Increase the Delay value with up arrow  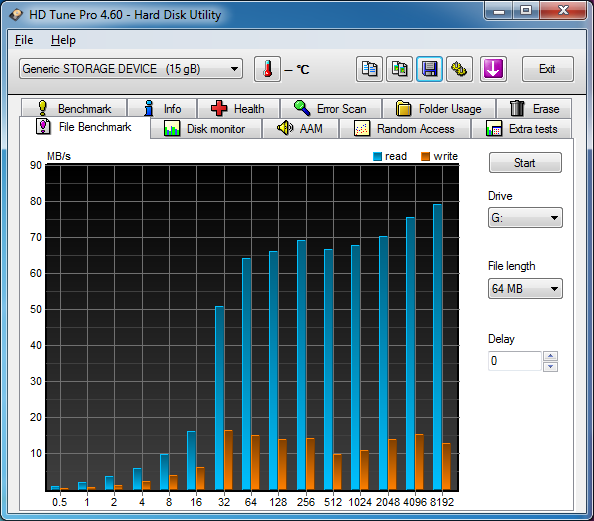(x=550, y=356)
